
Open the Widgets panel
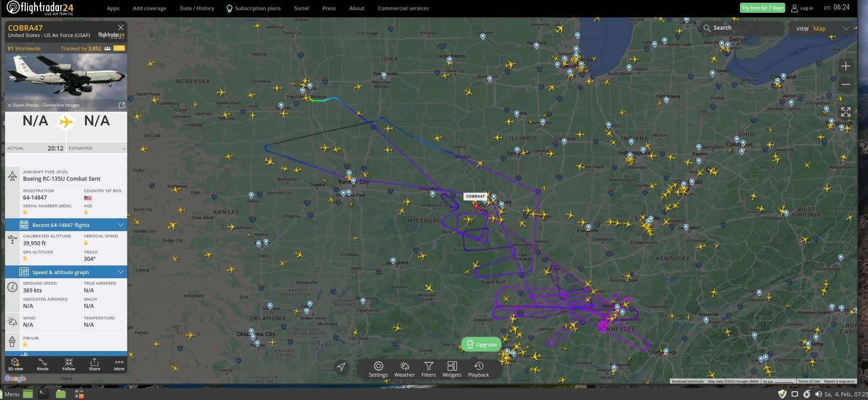(x=452, y=369)
